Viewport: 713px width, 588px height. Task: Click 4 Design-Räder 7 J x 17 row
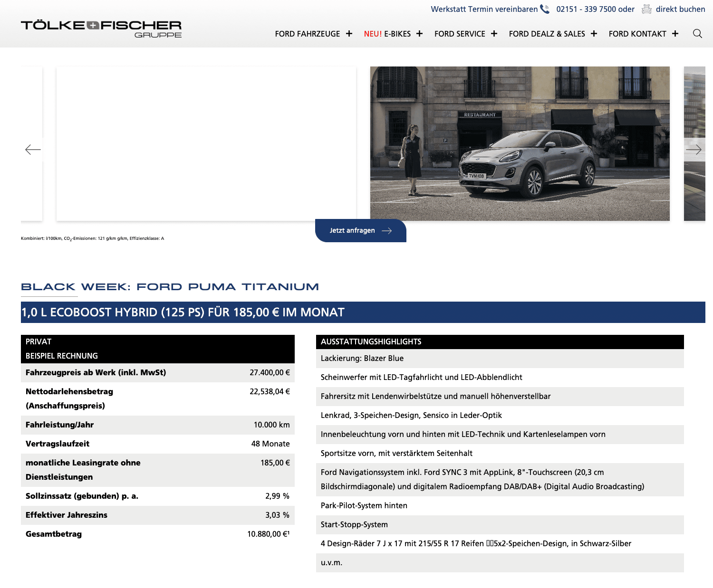pyautogui.click(x=500, y=544)
